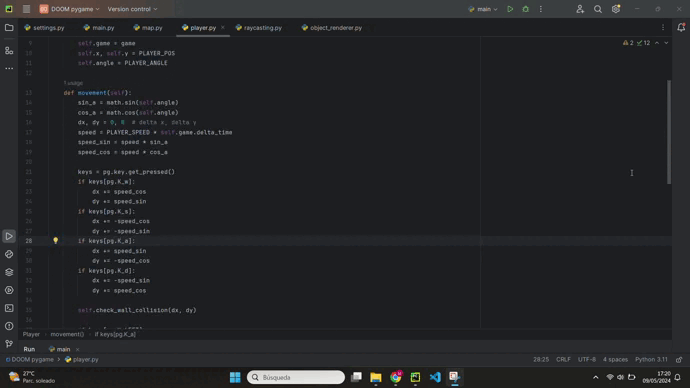Open the main menu hamburger icon
The width and height of the screenshot is (690, 388).
pyautogui.click(x=26, y=9)
